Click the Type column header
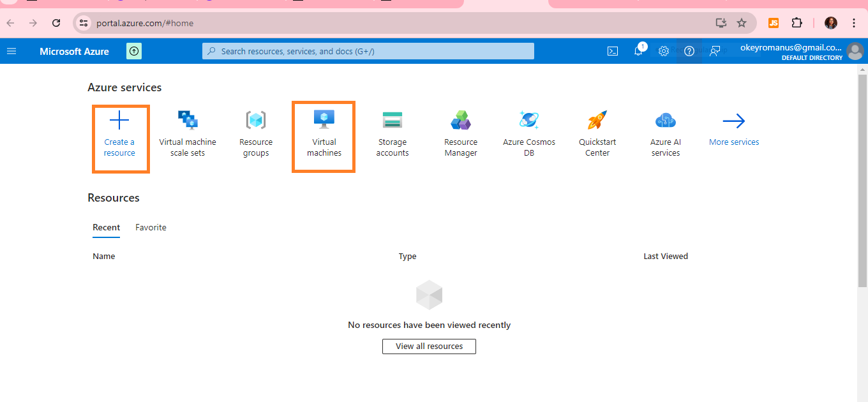The height and width of the screenshot is (402, 868). pyautogui.click(x=407, y=257)
